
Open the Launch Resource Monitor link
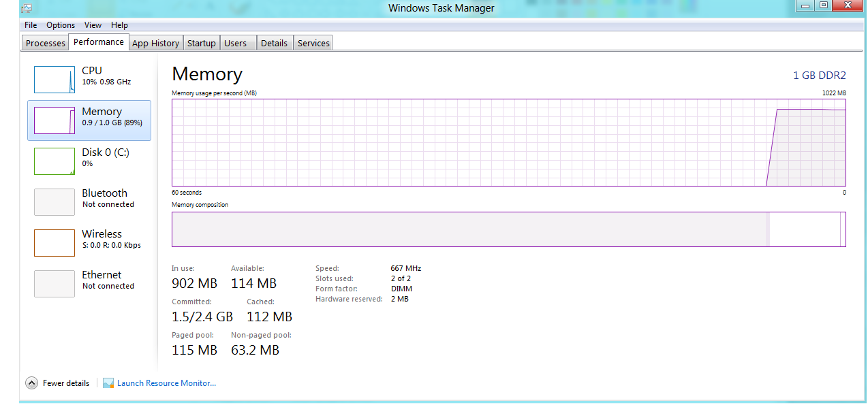click(x=166, y=383)
